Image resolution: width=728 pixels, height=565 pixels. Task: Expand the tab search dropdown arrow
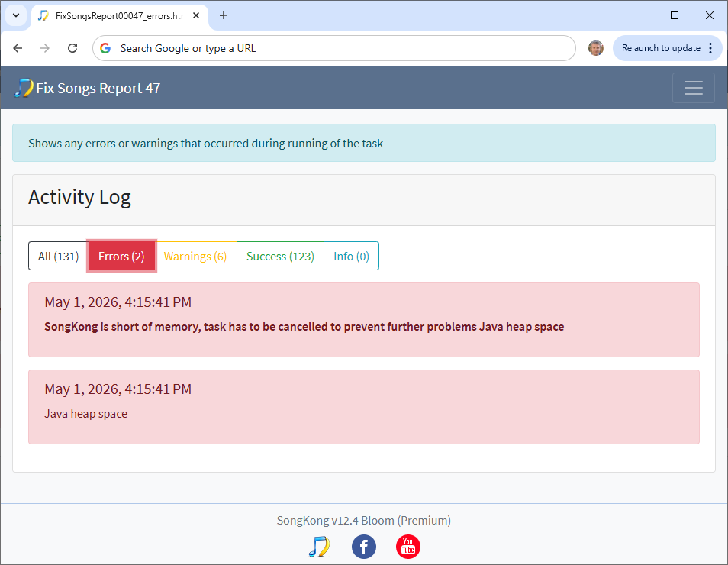[x=16, y=15]
